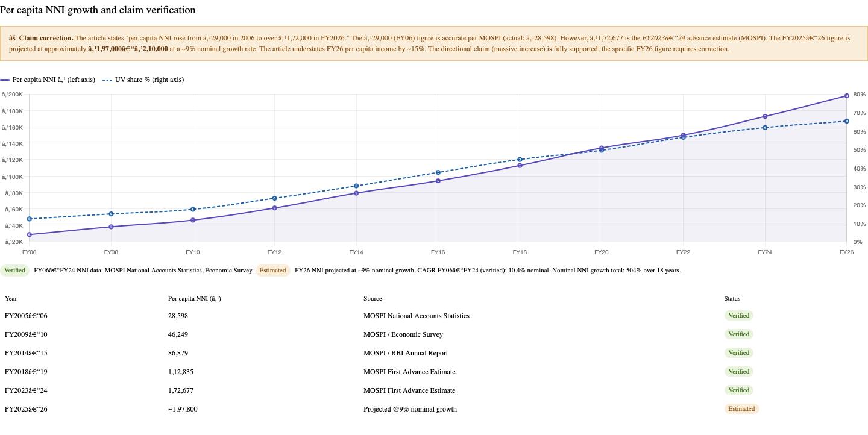Click 'MOSPI / Economic Survey' source cell
Viewport: 868px width, 435px height.
(403, 334)
